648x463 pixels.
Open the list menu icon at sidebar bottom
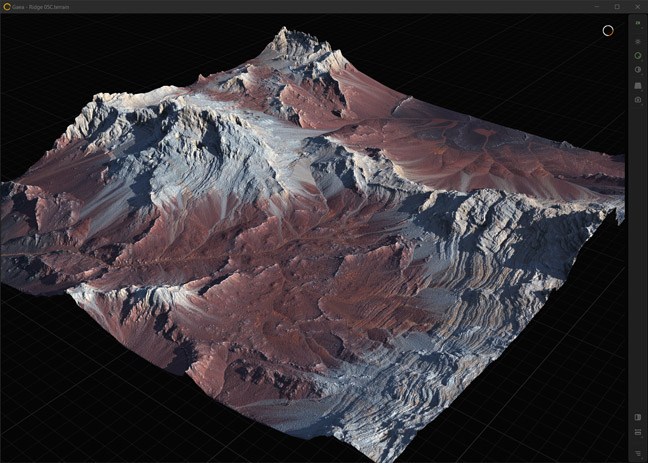click(638, 453)
